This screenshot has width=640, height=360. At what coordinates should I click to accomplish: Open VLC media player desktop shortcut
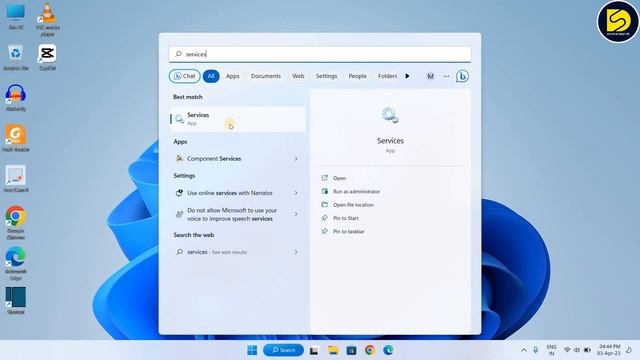(x=47, y=19)
